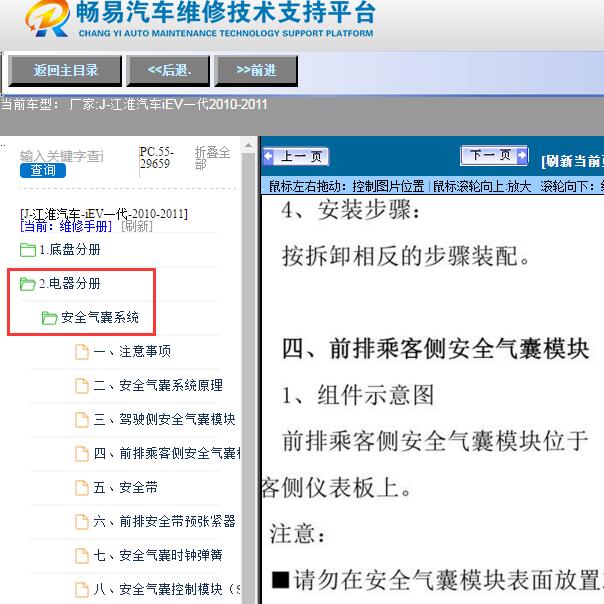This screenshot has height=604, width=604.
Task: Click the 下一页 next page button
Action: (x=494, y=155)
